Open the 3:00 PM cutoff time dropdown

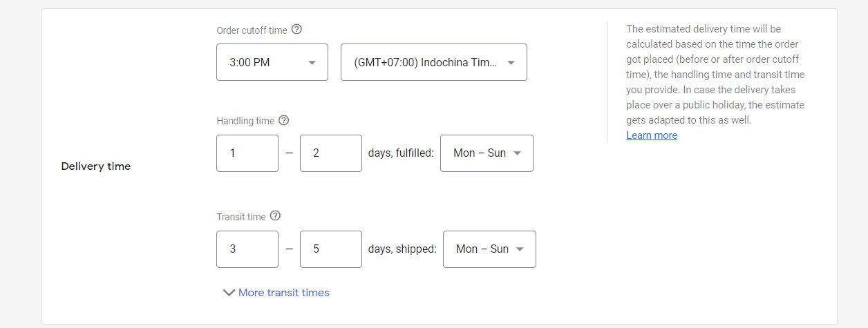pyautogui.click(x=272, y=62)
